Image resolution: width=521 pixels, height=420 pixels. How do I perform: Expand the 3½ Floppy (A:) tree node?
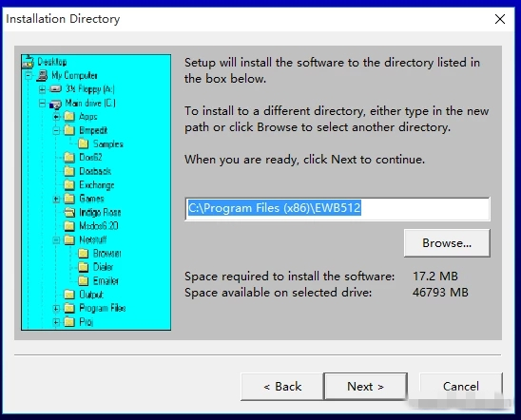(42, 89)
